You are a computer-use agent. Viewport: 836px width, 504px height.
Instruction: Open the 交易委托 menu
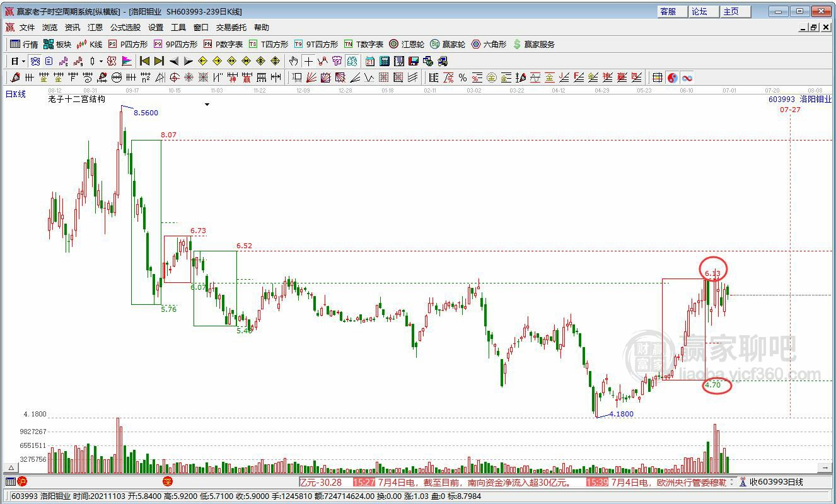(x=231, y=28)
